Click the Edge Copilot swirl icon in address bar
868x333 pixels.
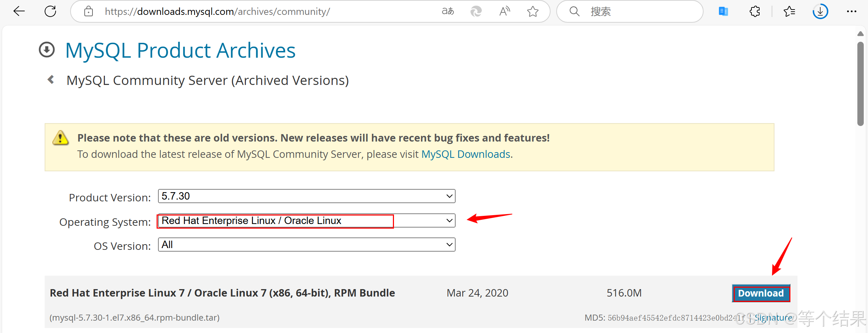tap(476, 11)
